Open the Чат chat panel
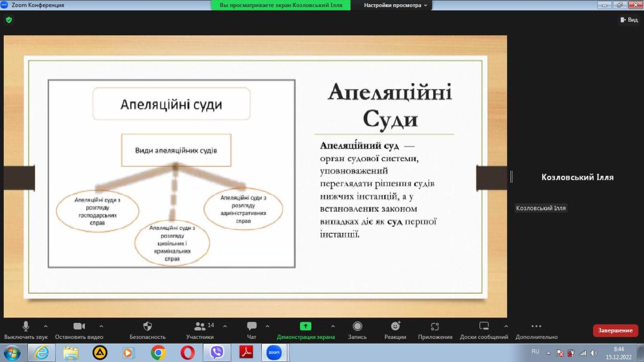Viewport: 644px width, 362px height. click(251, 327)
